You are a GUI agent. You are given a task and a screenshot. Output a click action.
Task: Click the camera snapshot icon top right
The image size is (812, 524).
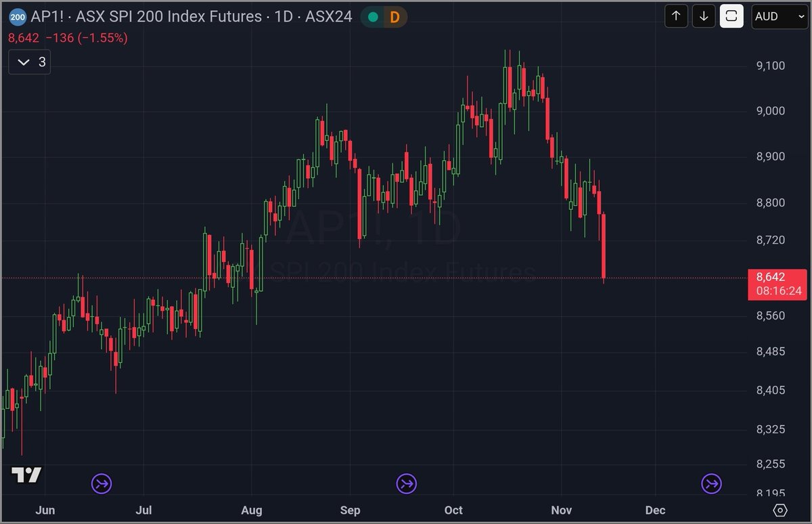[731, 16]
